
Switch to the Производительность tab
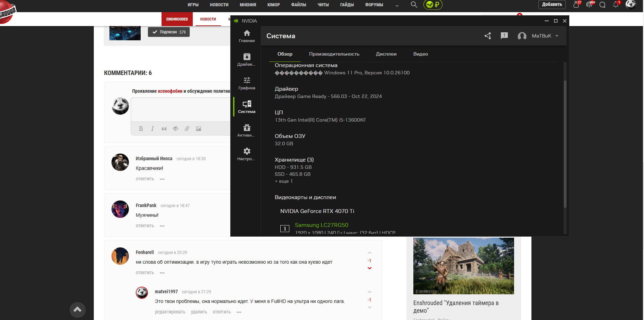(334, 54)
